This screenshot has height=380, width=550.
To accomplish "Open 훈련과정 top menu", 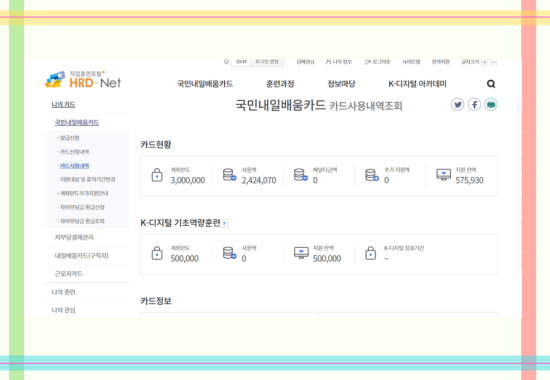I will tap(280, 84).
